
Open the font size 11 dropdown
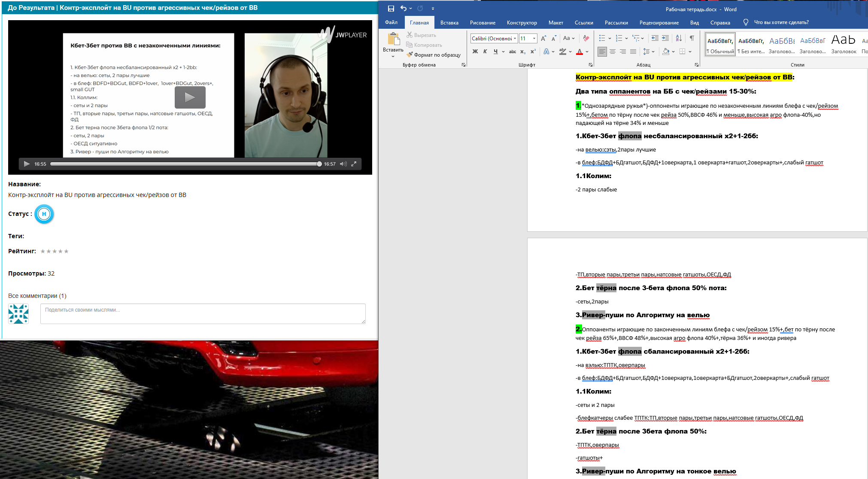pyautogui.click(x=534, y=38)
